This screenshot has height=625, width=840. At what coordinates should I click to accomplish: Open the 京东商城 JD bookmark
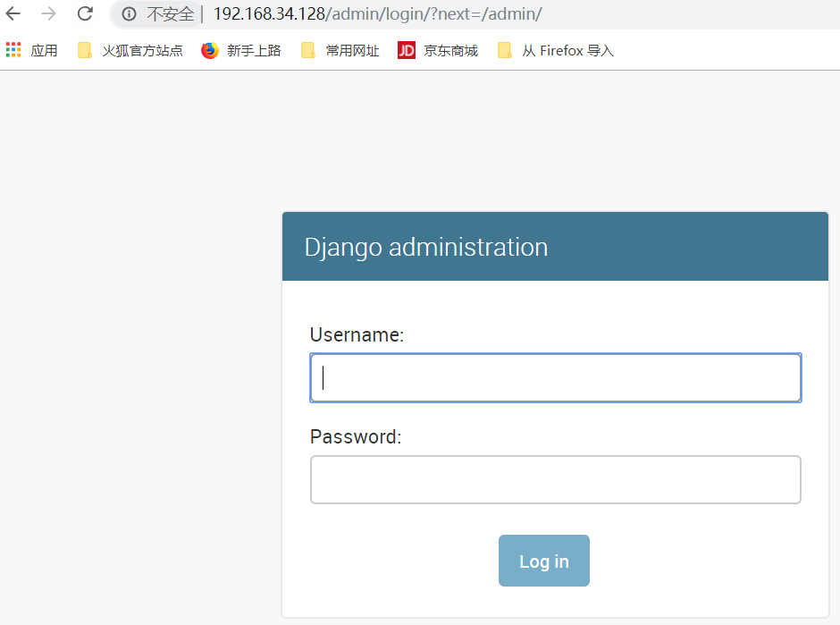(438, 50)
